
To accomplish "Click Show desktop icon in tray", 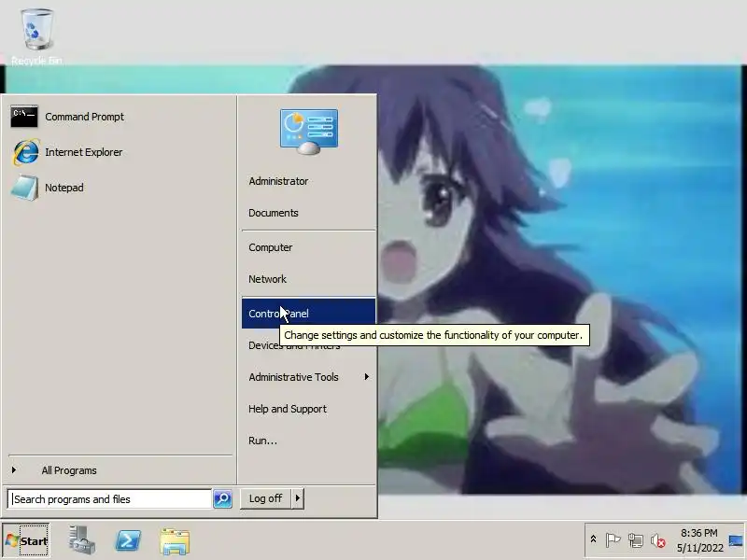I will tap(736, 541).
